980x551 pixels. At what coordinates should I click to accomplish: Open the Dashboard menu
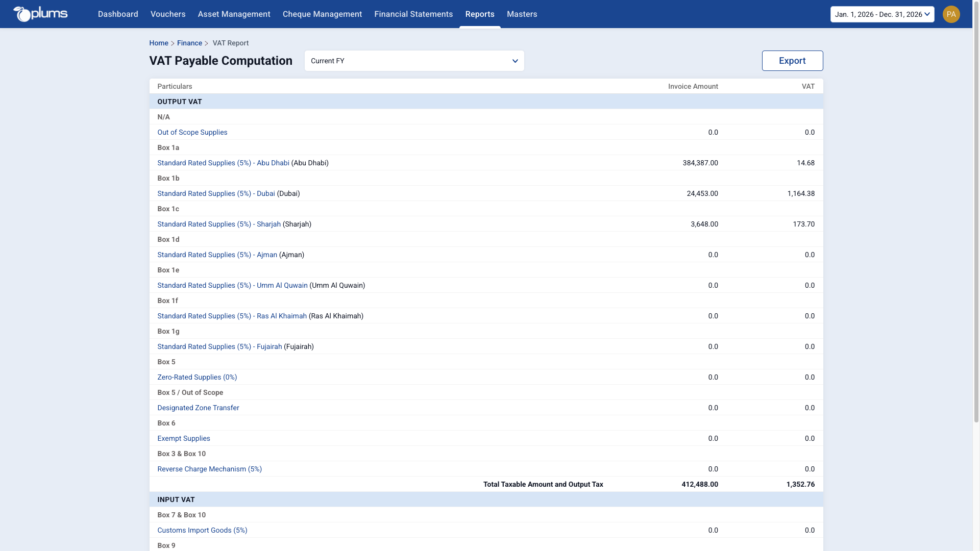pyautogui.click(x=118, y=14)
